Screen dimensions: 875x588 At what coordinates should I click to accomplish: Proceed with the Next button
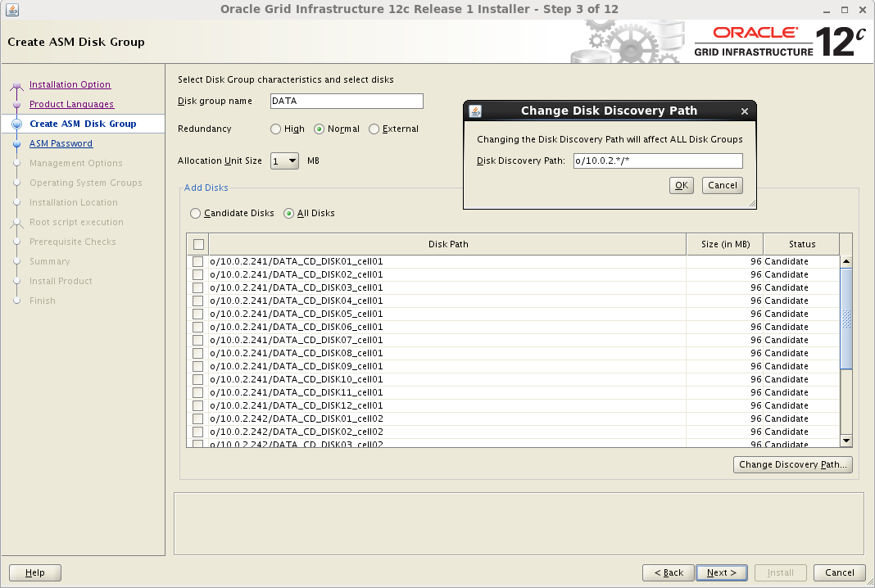click(722, 573)
